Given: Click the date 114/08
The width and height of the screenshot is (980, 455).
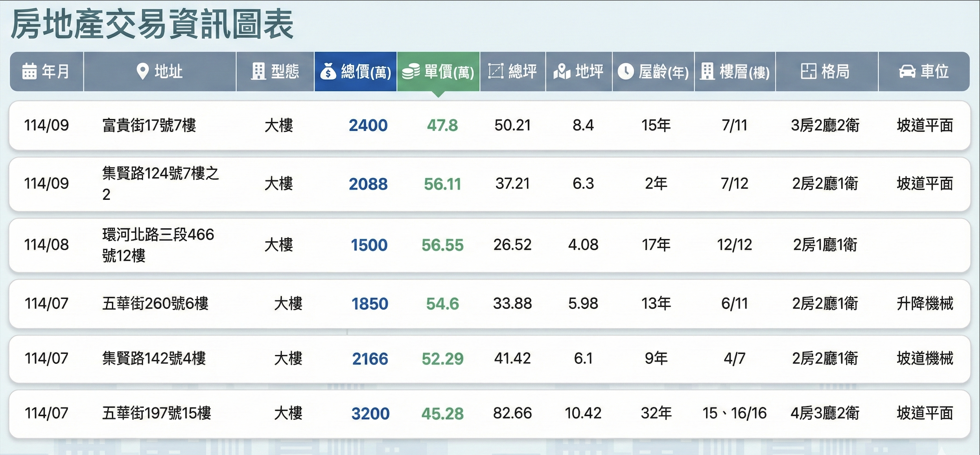Looking at the screenshot, I should [47, 245].
